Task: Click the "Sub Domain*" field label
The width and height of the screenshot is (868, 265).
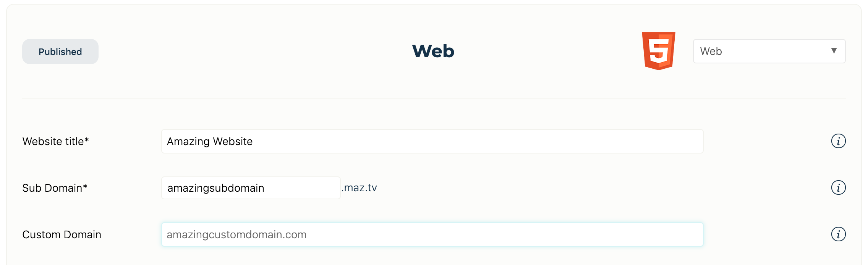Action: (x=55, y=188)
